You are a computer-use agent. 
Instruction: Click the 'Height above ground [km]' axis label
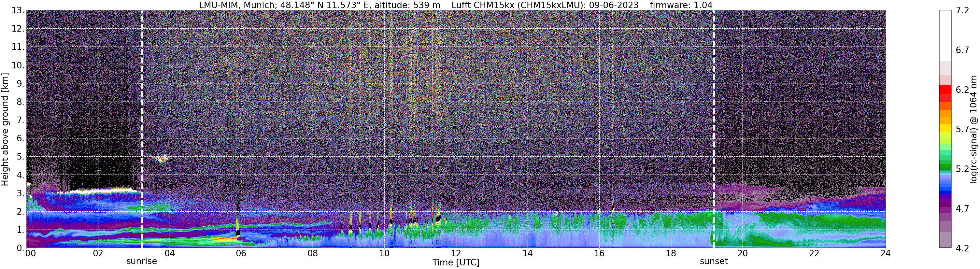point(5,129)
